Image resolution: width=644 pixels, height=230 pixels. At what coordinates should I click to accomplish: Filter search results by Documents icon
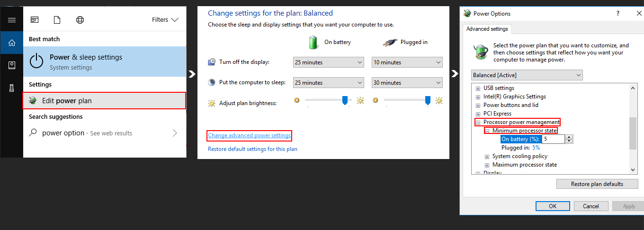tap(57, 20)
